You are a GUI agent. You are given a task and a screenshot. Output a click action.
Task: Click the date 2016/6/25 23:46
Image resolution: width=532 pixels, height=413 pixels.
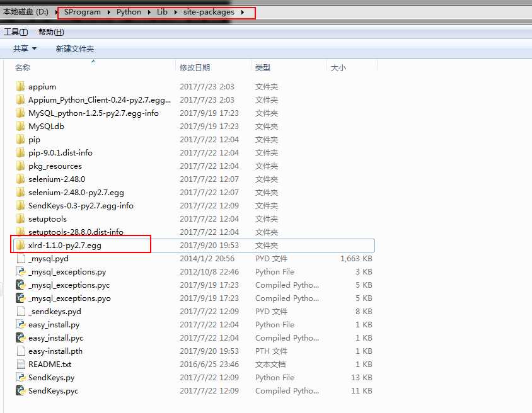[209, 365]
